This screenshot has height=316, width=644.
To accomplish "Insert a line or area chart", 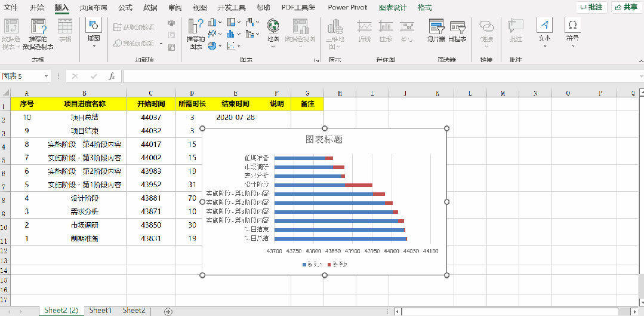I will (215, 33).
